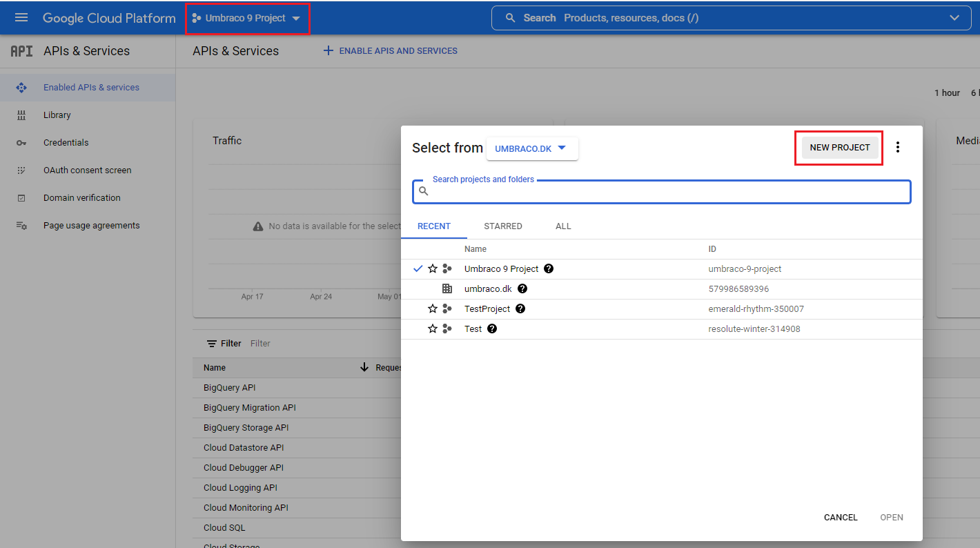Click the Filter icon above the API table
Viewport: 980px width, 548px height.
(x=212, y=344)
